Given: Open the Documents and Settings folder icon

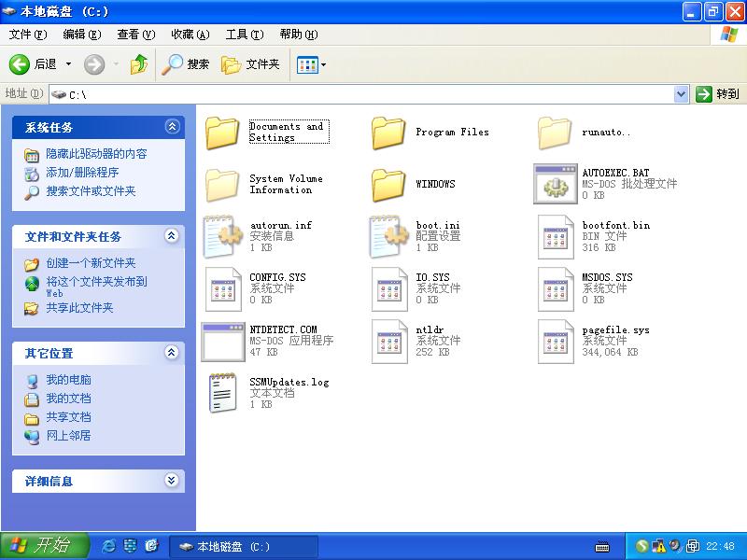Looking at the screenshot, I should [x=222, y=133].
